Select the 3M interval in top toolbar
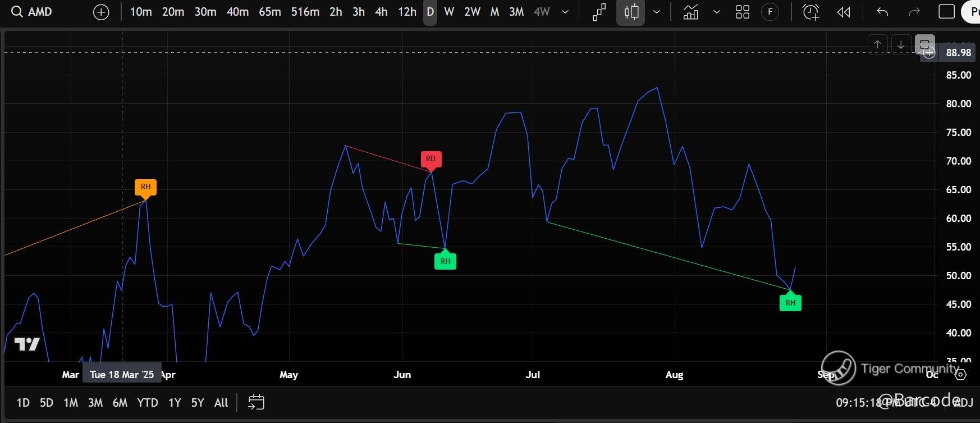 coord(516,12)
